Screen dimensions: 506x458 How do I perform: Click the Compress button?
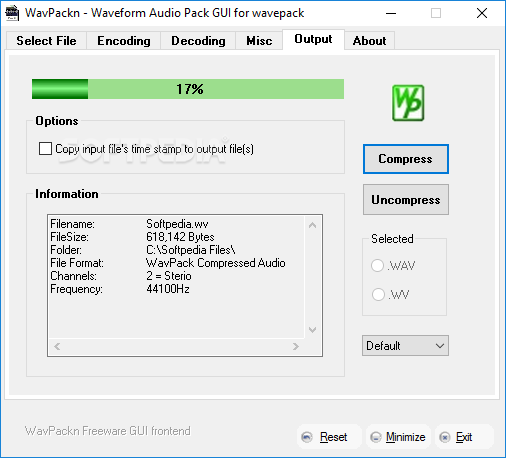[x=406, y=159]
